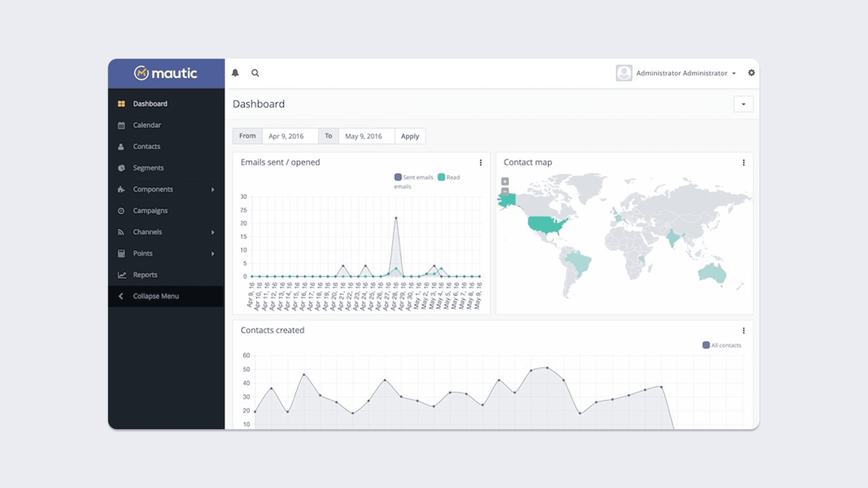
Task: Toggle Read emails legend swatch
Action: tap(441, 177)
